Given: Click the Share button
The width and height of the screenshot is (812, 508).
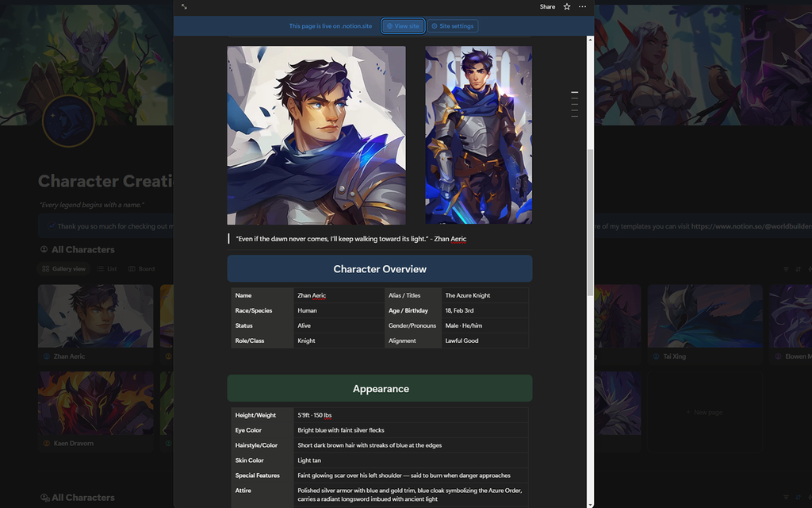Looking at the screenshot, I should click(x=547, y=6).
